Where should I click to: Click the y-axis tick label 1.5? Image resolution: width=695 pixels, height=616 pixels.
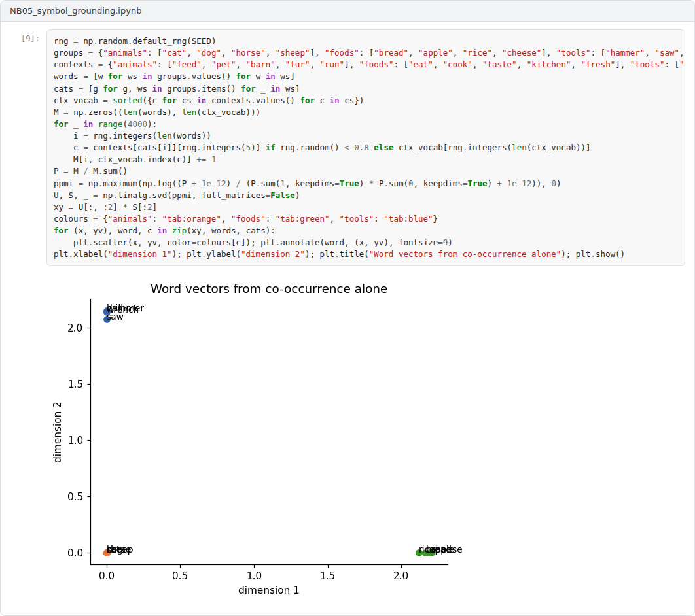point(75,384)
